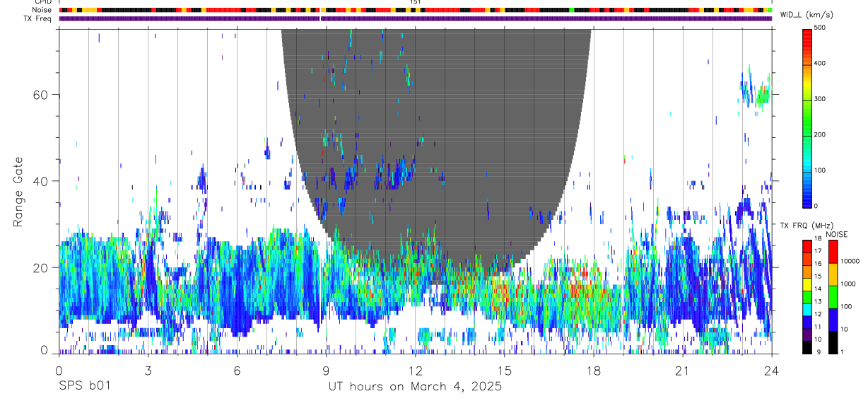Click x-axis tick label '3'
The width and height of the screenshot is (868, 401).
[148, 370]
